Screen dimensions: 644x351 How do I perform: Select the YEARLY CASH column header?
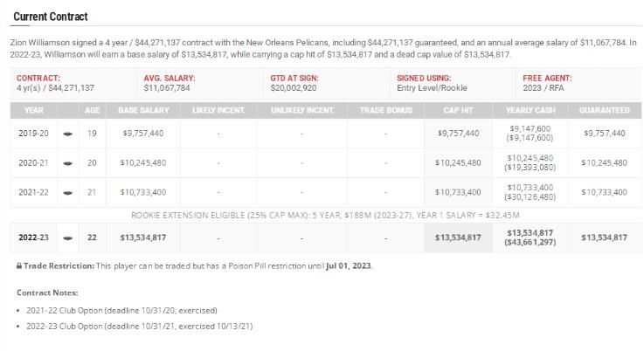click(530, 110)
